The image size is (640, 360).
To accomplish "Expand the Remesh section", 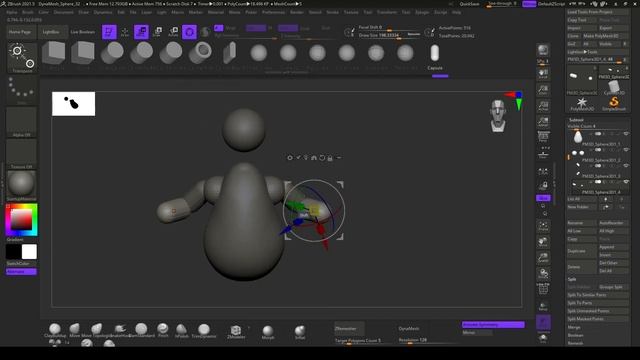I will [x=575, y=343].
